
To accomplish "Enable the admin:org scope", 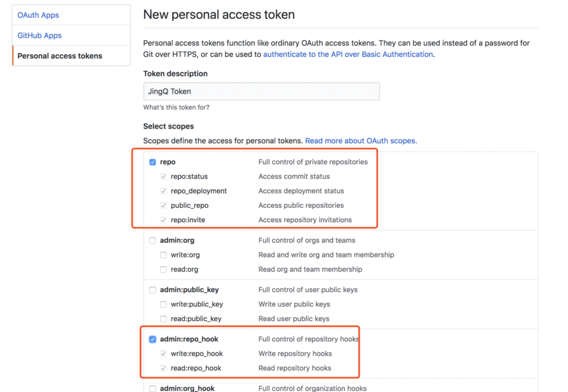I will point(152,240).
